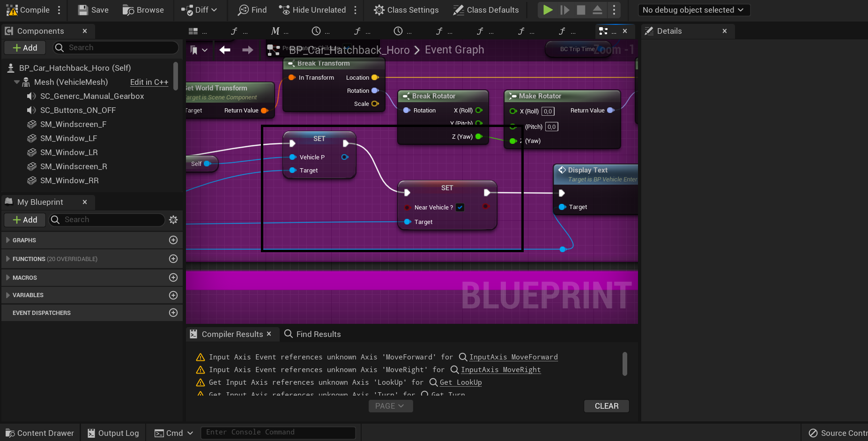Open My Blueprint settings gear
This screenshot has height=441, width=868.
pyautogui.click(x=173, y=220)
